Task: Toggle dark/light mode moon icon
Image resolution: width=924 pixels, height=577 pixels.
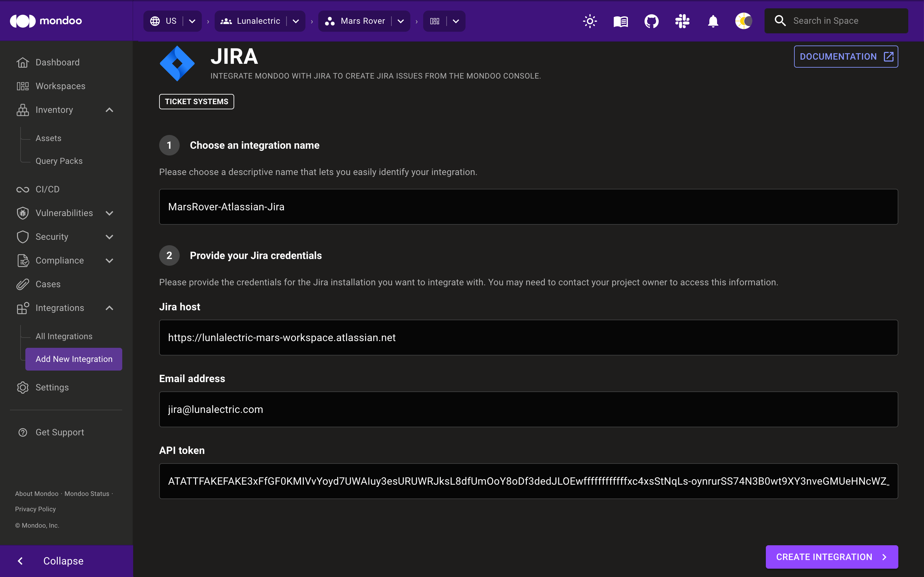Action: (743, 21)
